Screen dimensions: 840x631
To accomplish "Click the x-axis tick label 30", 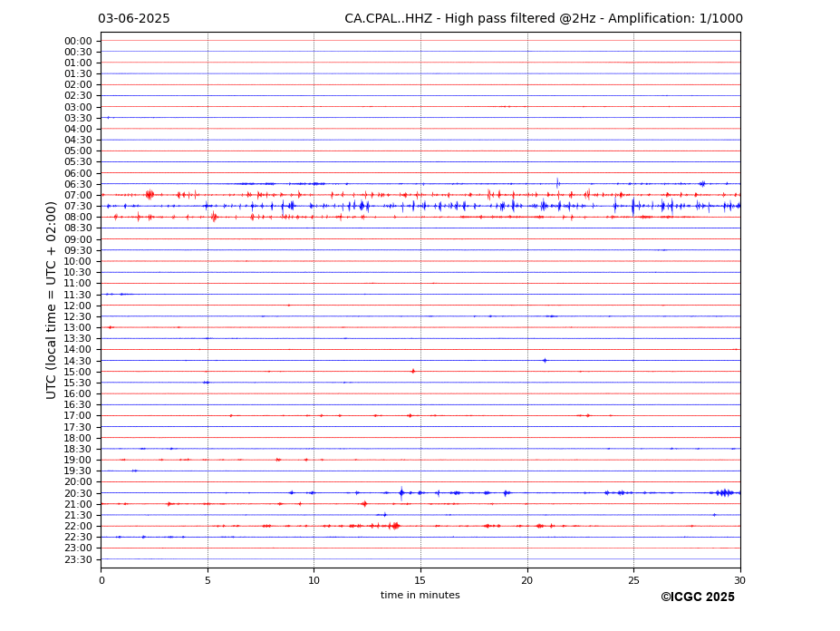I will [x=739, y=580].
